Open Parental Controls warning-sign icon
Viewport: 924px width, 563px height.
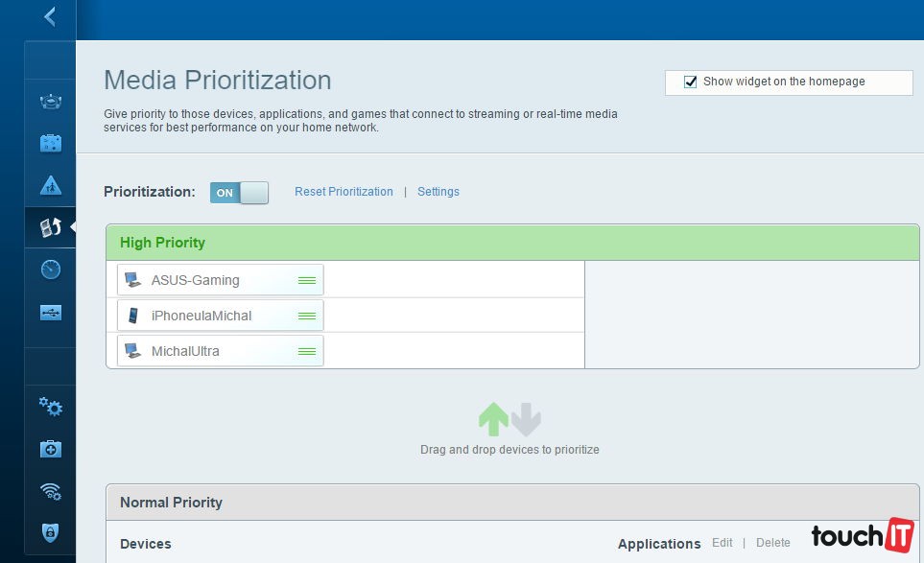[x=51, y=186]
